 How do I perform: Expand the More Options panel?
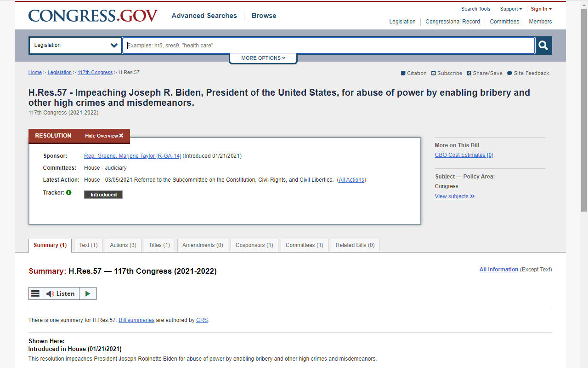tap(263, 58)
